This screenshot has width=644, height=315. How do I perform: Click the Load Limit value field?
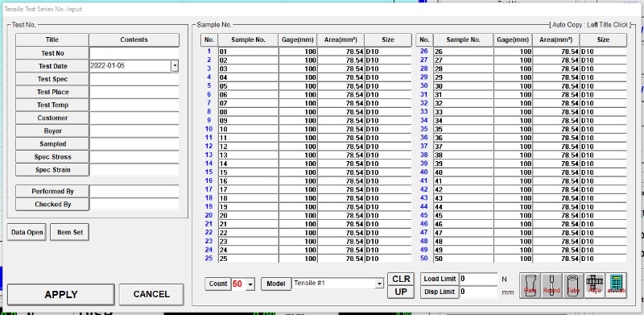tap(478, 279)
